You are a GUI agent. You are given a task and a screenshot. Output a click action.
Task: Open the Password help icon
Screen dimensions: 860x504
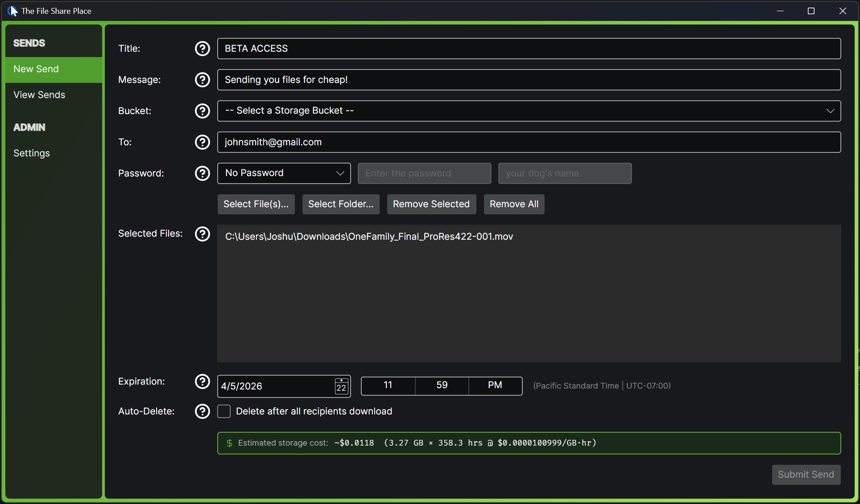(x=203, y=173)
